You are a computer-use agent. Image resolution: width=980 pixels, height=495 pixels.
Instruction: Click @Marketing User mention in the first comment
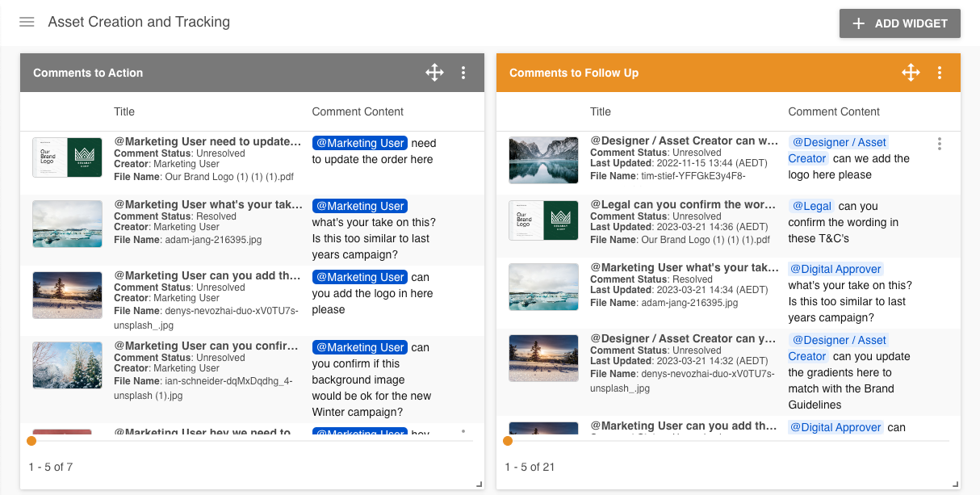pyautogui.click(x=359, y=142)
